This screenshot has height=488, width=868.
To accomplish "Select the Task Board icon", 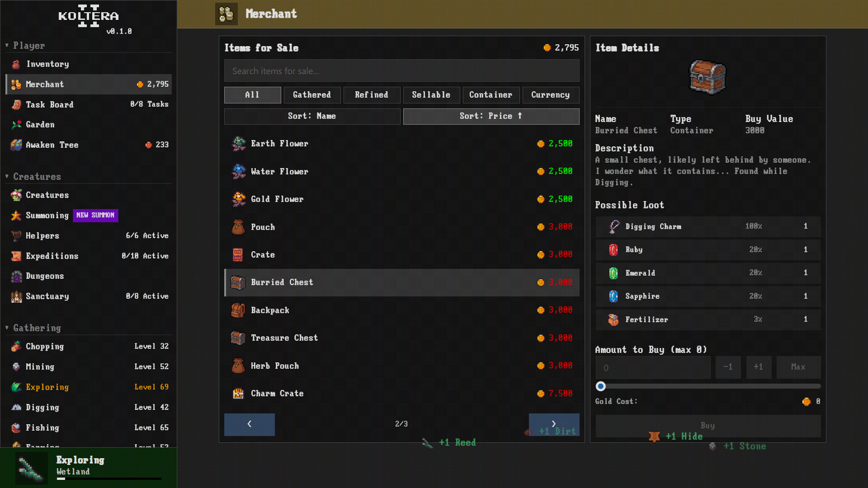I will pos(16,104).
